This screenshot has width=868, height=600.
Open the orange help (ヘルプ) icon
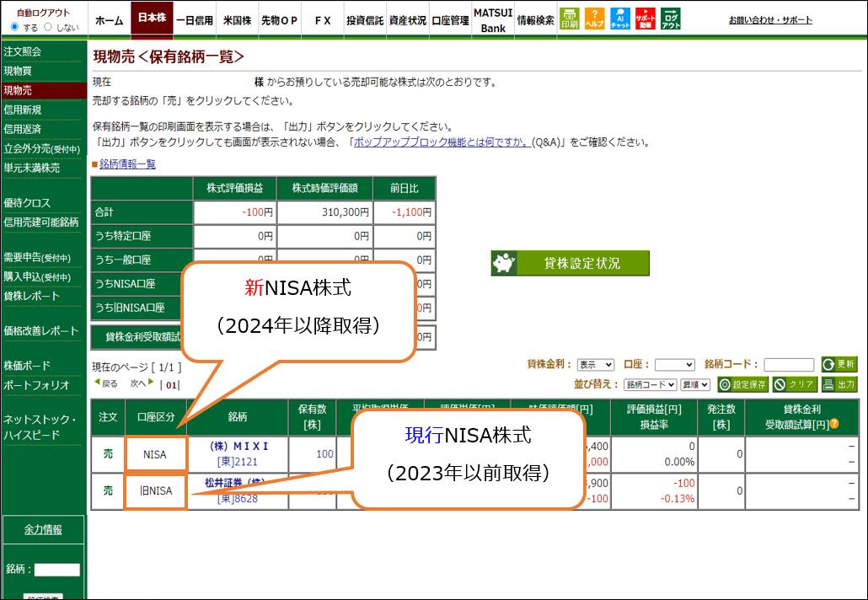pos(594,19)
